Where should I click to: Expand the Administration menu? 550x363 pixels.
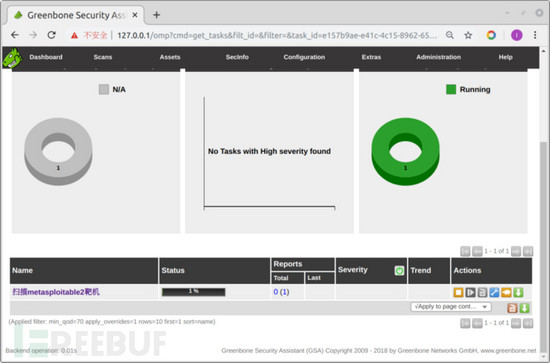click(438, 57)
